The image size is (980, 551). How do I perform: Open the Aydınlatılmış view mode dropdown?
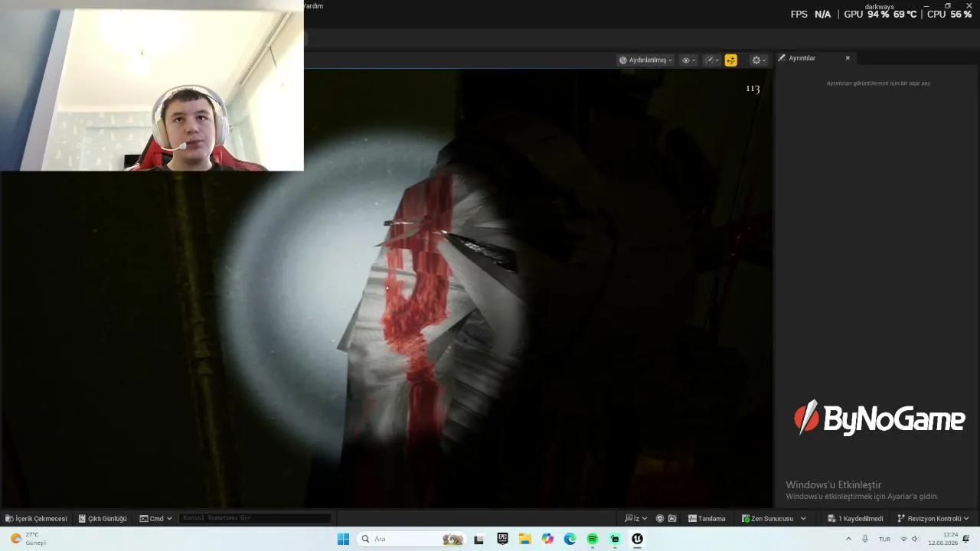pos(645,60)
